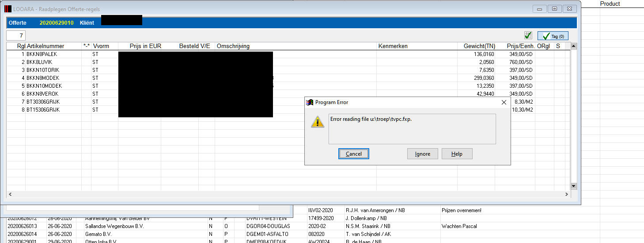Click DGEM01-ASFALTO in background list
Viewport: 644px width, 243px height.
(x=269, y=234)
